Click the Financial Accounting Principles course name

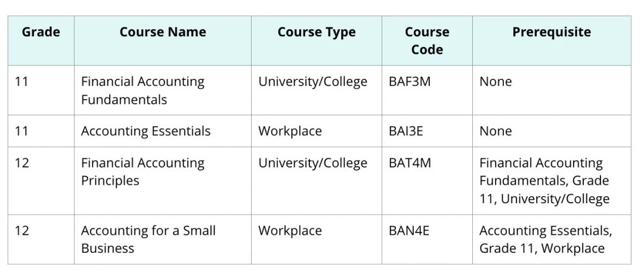click(143, 172)
